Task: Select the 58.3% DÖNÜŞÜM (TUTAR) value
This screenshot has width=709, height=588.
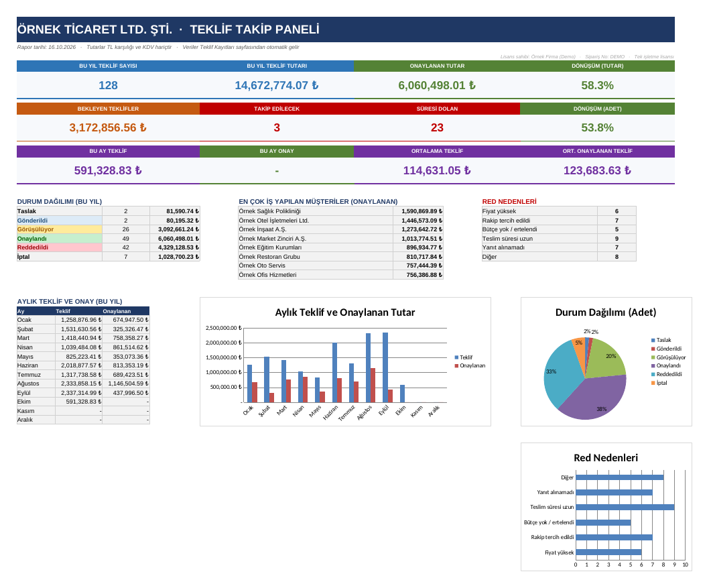Action: point(597,86)
